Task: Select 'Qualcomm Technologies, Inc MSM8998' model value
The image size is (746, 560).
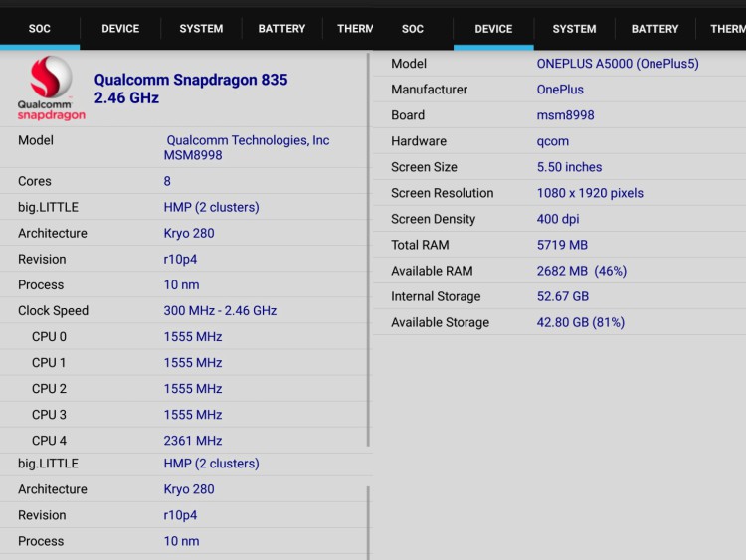Action: pos(247,147)
